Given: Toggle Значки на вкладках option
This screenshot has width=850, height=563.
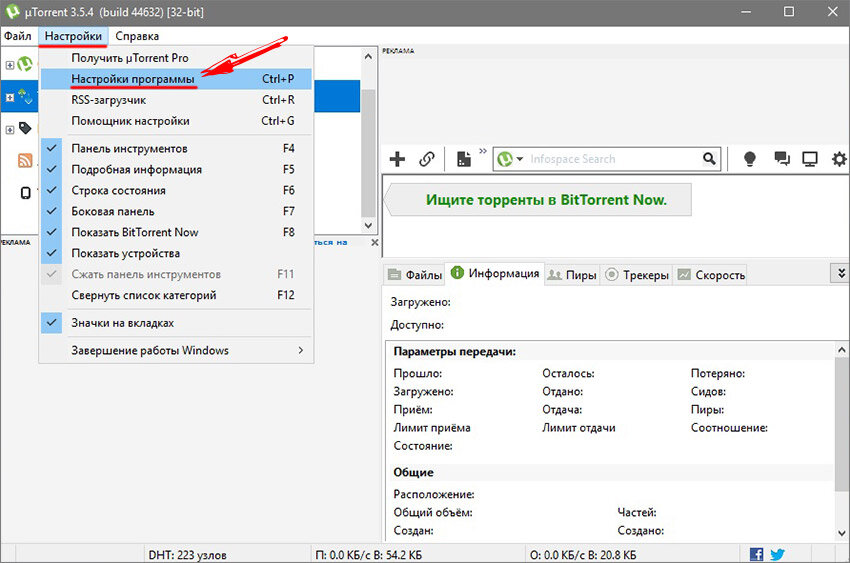Looking at the screenshot, I should [176, 323].
